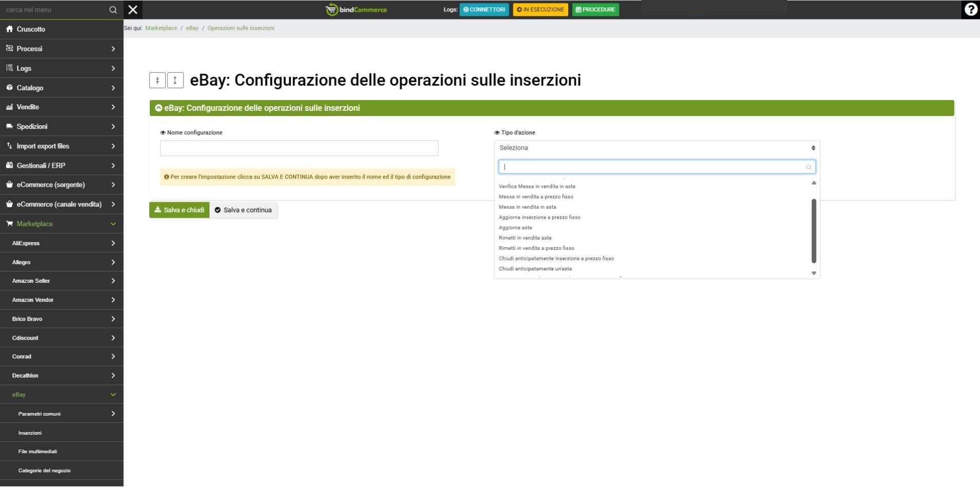Collapse the Marketplace menu section

(x=62, y=224)
